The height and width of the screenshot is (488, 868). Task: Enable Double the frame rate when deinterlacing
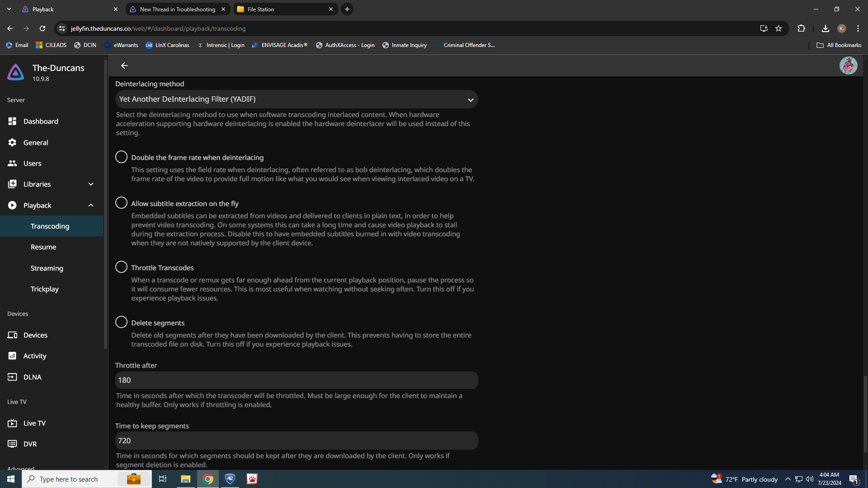121,157
